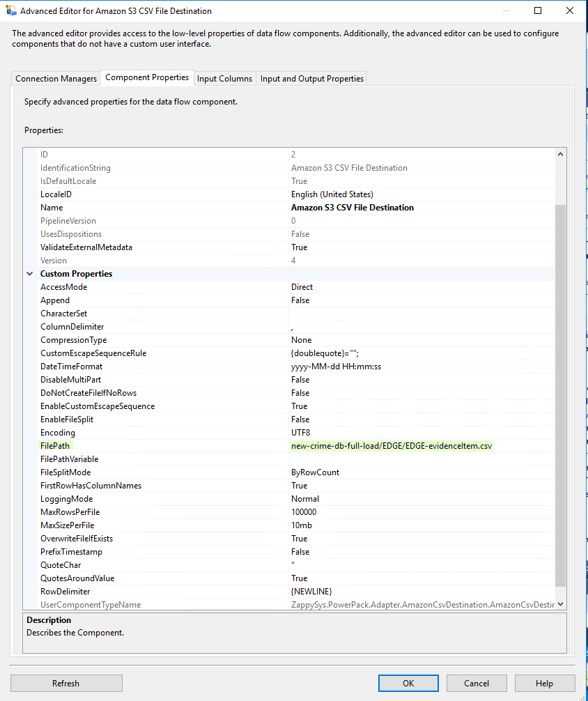Click the Cancel button
Viewport: 588px width, 701px height.
477,683
